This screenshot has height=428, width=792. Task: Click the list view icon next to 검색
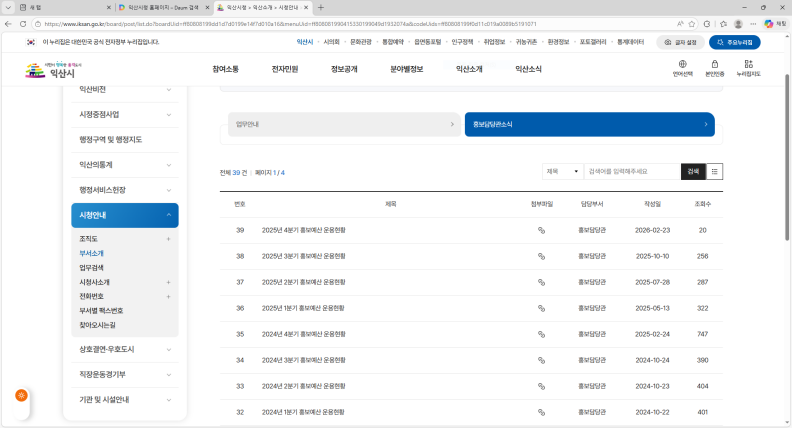pos(714,172)
